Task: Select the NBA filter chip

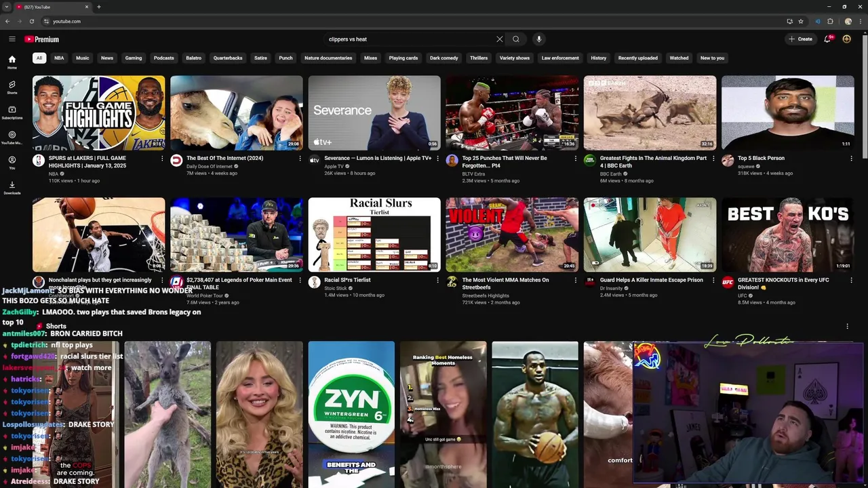Action: (59, 58)
